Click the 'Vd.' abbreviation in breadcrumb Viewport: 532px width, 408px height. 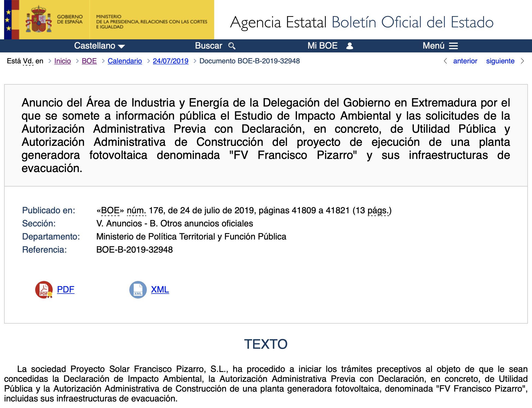(x=28, y=61)
